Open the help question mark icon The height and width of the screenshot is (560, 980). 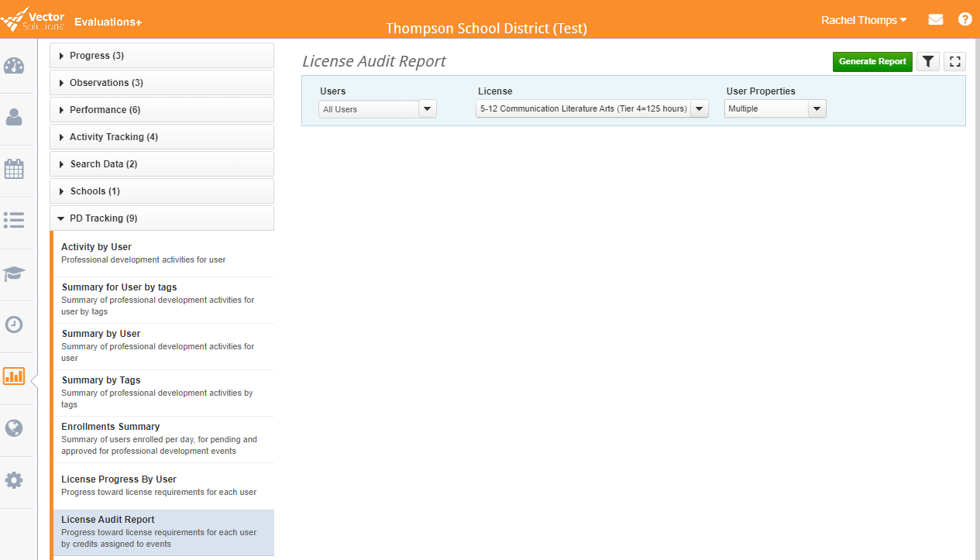coord(965,19)
